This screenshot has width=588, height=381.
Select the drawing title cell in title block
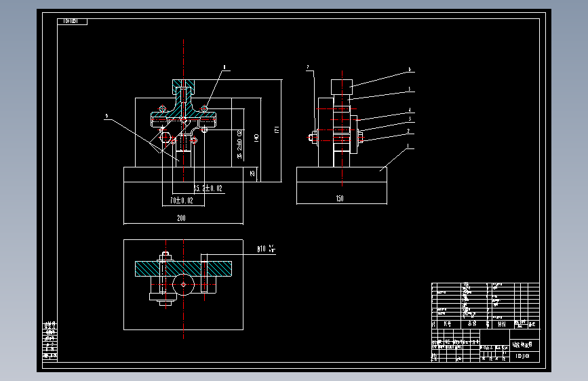coord(525,344)
